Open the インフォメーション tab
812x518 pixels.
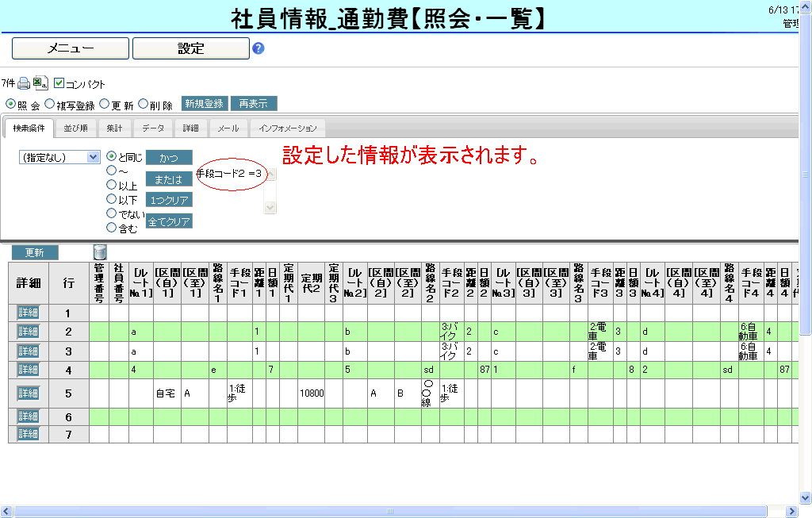[287, 129]
